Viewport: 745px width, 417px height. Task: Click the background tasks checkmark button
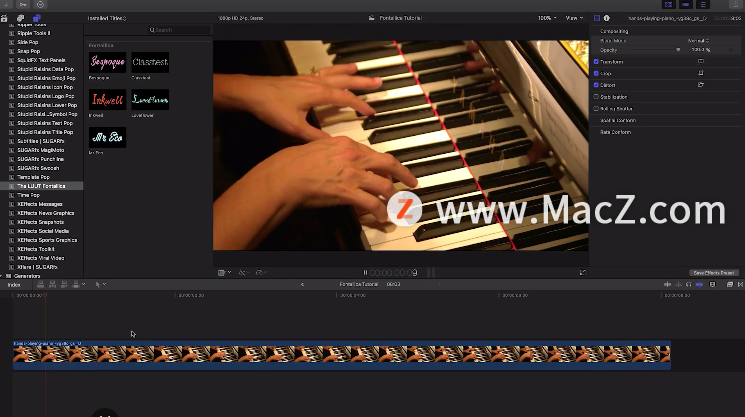click(40, 4)
